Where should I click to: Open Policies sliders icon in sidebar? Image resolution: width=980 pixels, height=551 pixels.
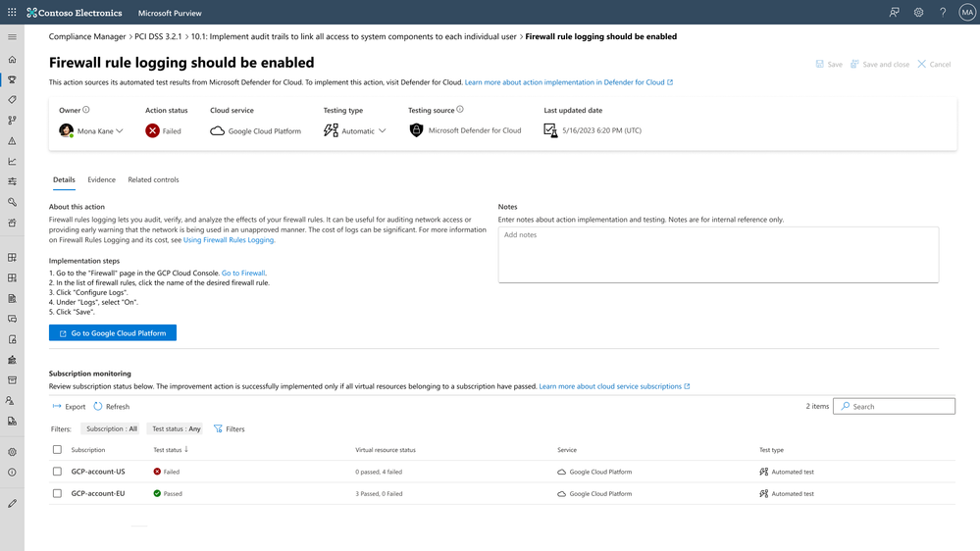pyautogui.click(x=12, y=181)
